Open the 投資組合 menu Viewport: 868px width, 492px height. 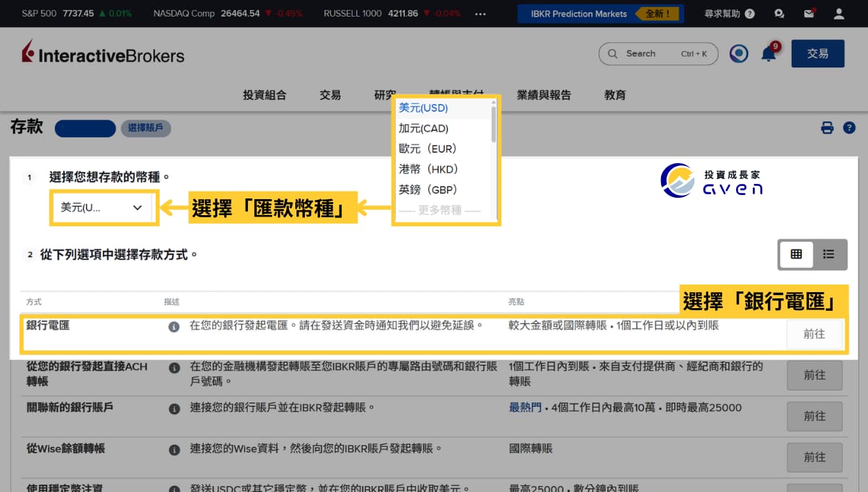(x=265, y=95)
